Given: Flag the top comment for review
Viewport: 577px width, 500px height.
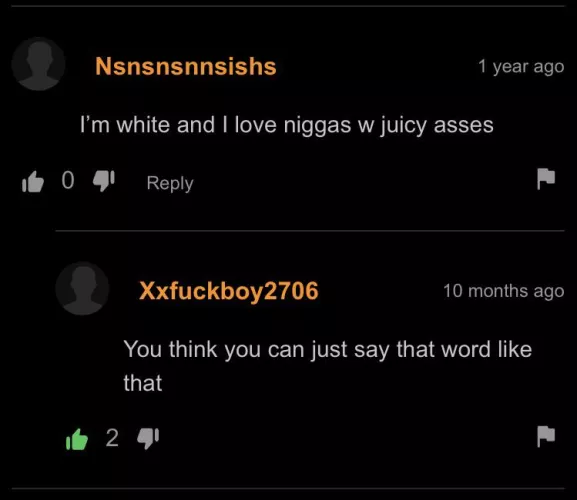Looking at the screenshot, I should pos(546,178).
